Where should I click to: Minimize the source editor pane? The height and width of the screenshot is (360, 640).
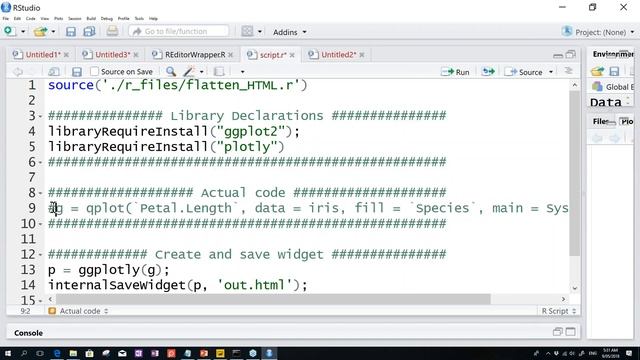click(558, 55)
